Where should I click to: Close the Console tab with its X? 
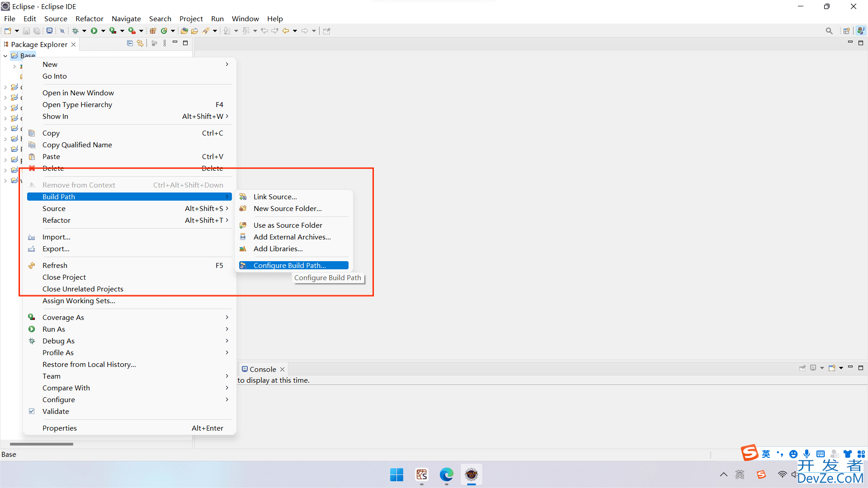[x=283, y=369]
